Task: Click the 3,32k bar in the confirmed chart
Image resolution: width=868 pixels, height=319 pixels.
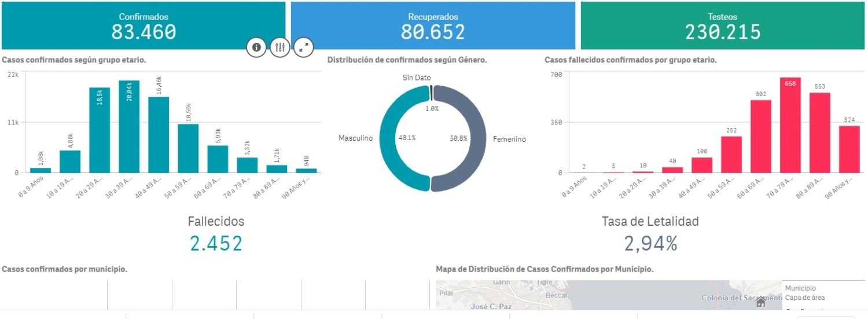Action: (x=247, y=165)
